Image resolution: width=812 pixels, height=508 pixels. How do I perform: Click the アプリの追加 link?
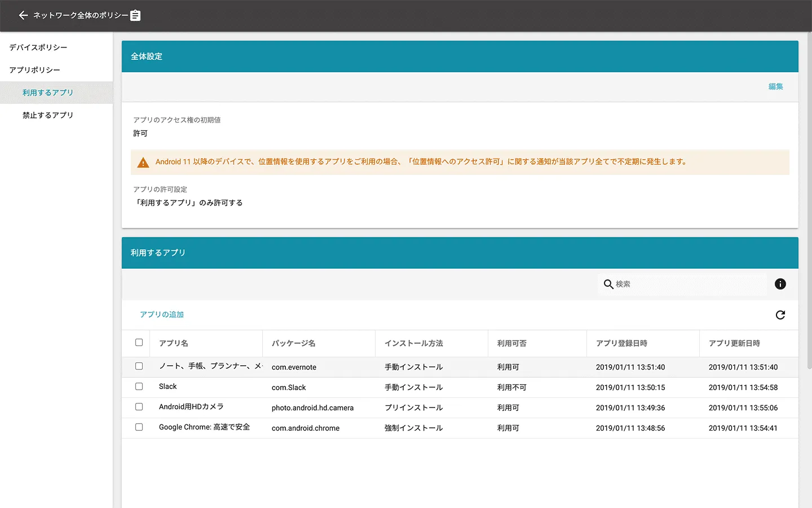(162, 314)
